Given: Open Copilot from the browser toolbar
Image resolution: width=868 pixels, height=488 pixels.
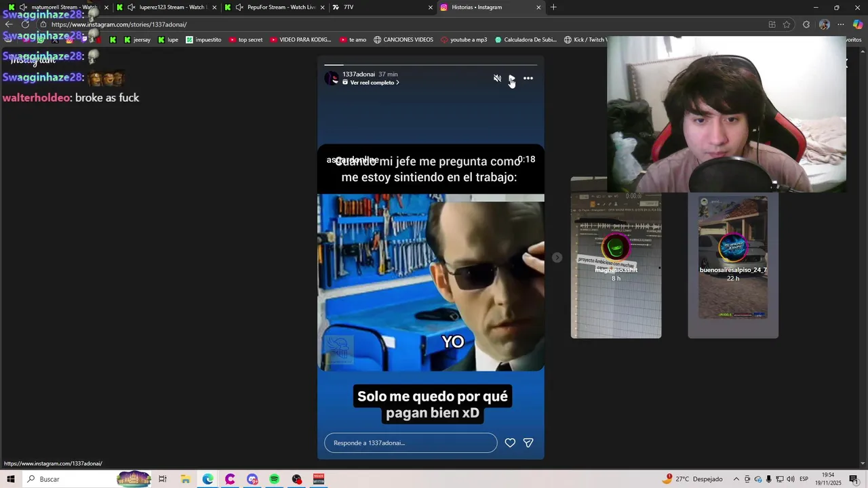Looking at the screenshot, I should click(858, 24).
